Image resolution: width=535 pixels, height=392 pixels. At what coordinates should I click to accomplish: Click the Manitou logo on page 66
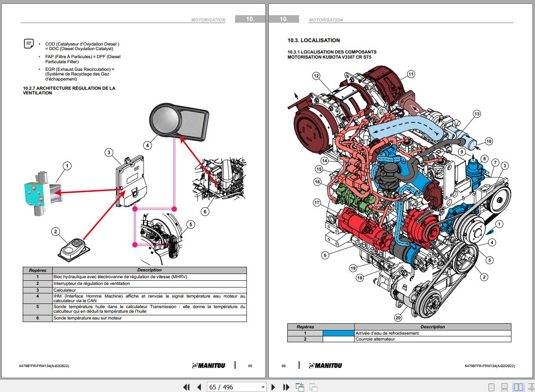click(325, 365)
